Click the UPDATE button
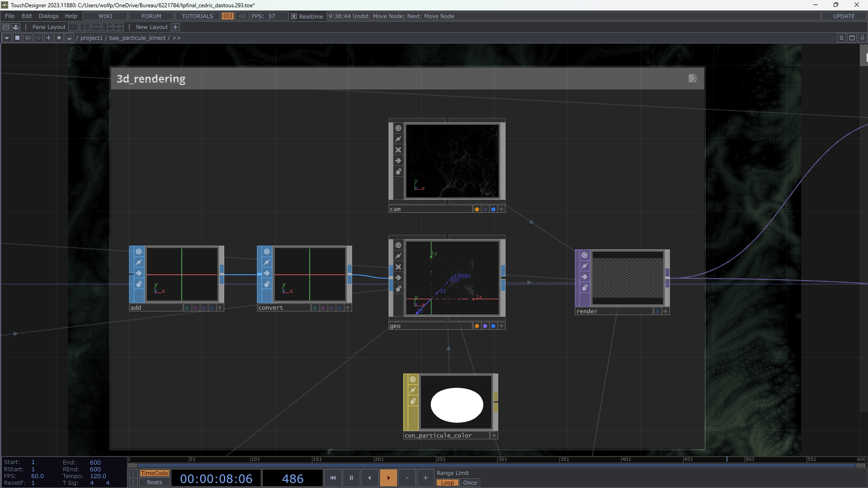This screenshot has width=868, height=488. pos(844,16)
